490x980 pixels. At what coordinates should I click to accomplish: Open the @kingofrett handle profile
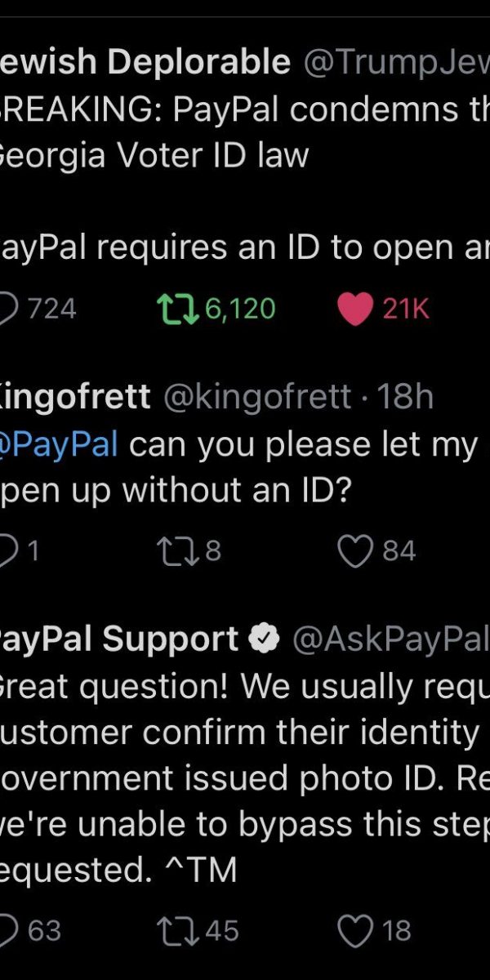click(258, 397)
